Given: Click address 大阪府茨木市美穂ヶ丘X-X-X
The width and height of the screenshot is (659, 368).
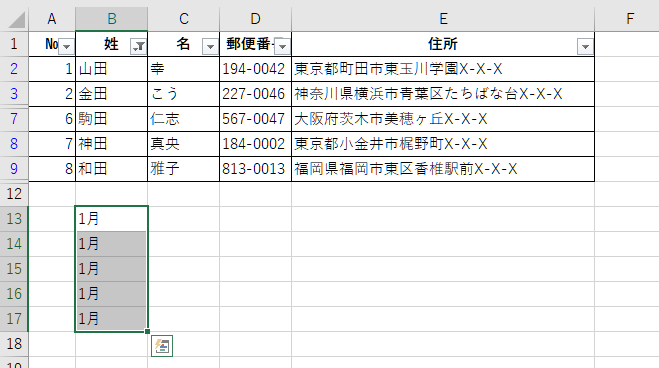Looking at the screenshot, I should (390, 119).
